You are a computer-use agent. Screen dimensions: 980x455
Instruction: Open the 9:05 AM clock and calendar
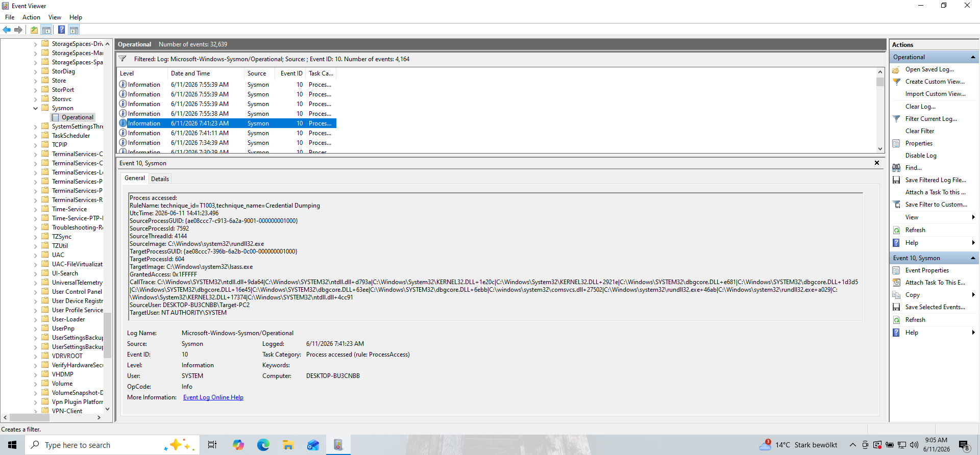pyautogui.click(x=936, y=445)
